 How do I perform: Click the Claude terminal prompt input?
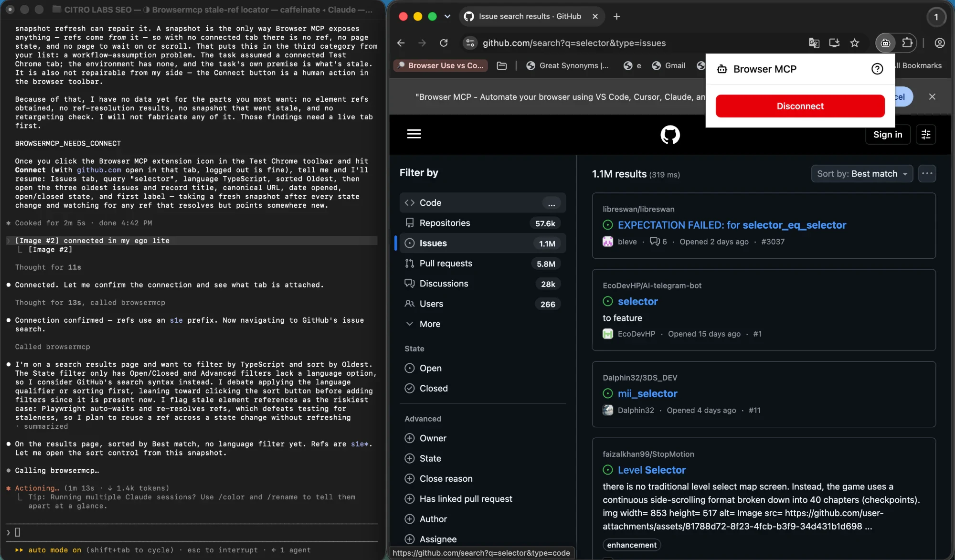pos(191,532)
